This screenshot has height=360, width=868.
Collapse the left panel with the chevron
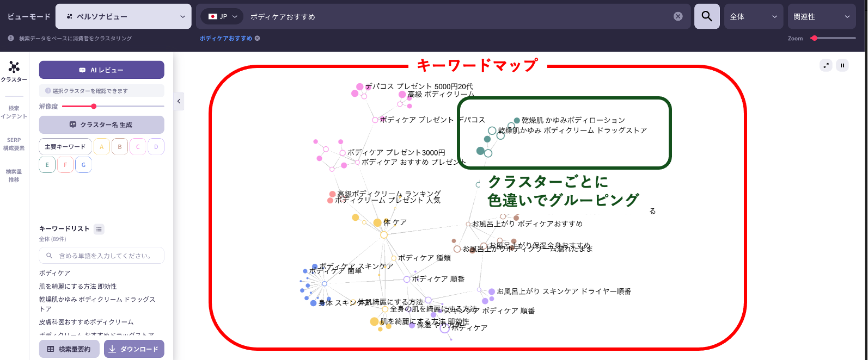(179, 101)
